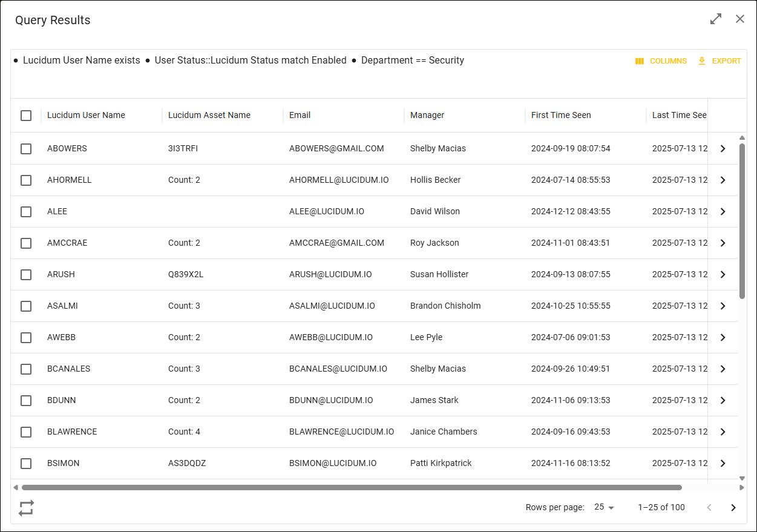Sort by First Time Seen column header
Image resolution: width=757 pixels, height=532 pixels.
pyautogui.click(x=561, y=115)
